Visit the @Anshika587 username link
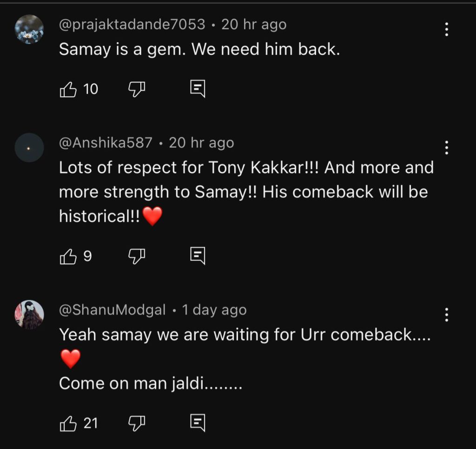This screenshot has height=449, width=476. (x=106, y=143)
